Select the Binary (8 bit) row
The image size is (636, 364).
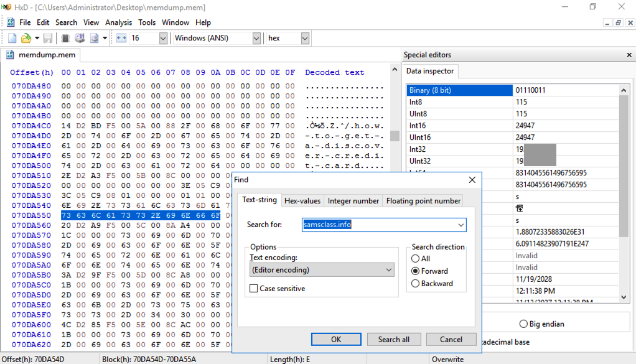click(x=513, y=90)
